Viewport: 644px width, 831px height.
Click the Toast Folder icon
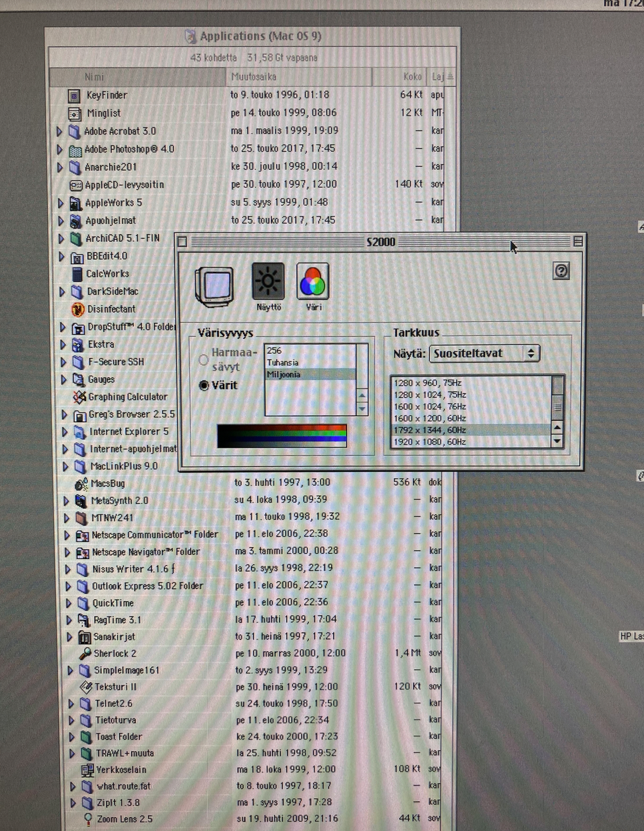click(x=86, y=737)
